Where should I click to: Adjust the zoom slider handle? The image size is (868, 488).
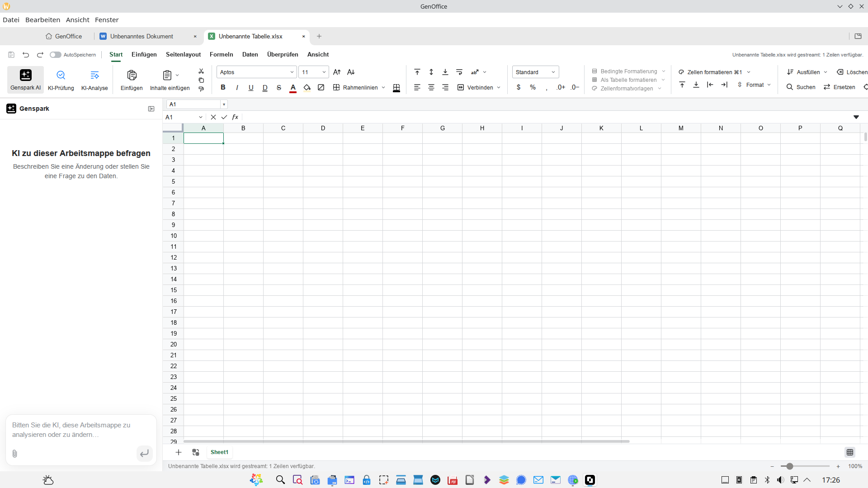789,466
